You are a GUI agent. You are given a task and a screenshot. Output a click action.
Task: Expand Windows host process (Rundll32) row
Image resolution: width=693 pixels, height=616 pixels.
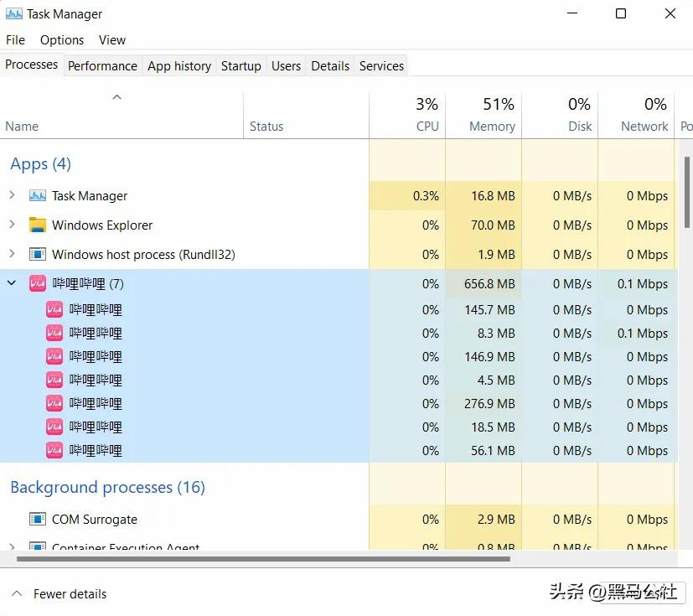12,254
